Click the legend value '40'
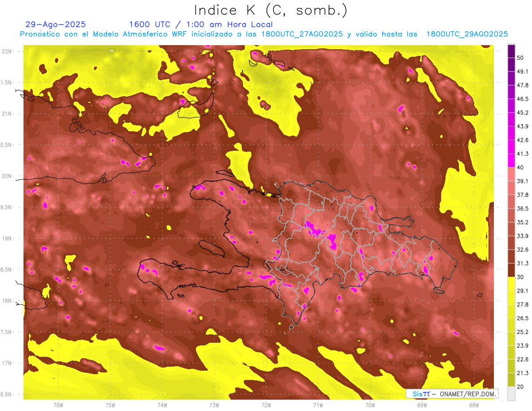 point(520,167)
